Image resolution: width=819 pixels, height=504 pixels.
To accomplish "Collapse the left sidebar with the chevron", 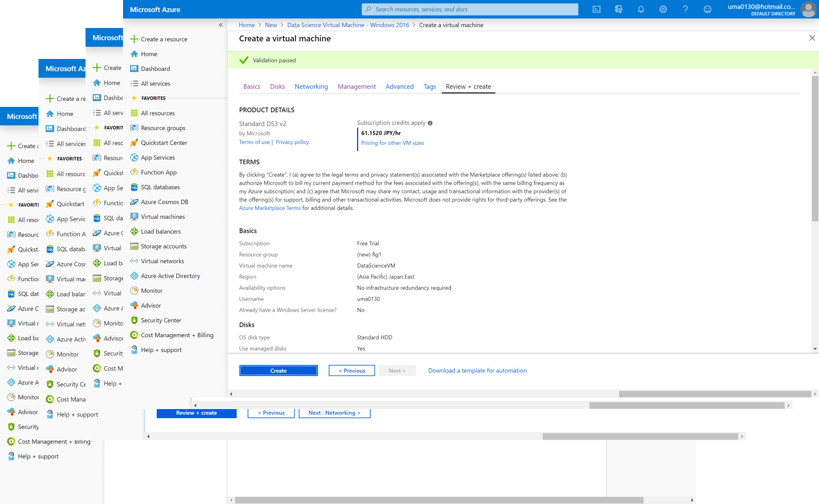I will [220, 25].
